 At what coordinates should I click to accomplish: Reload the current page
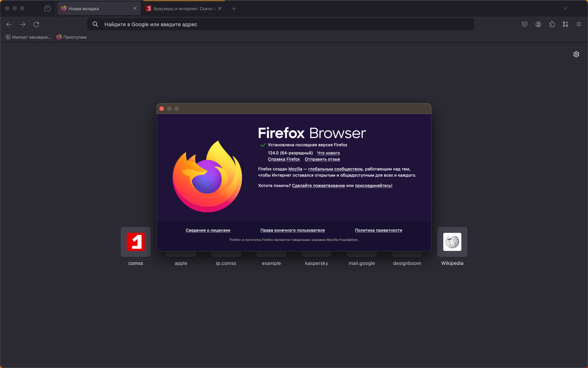point(36,24)
